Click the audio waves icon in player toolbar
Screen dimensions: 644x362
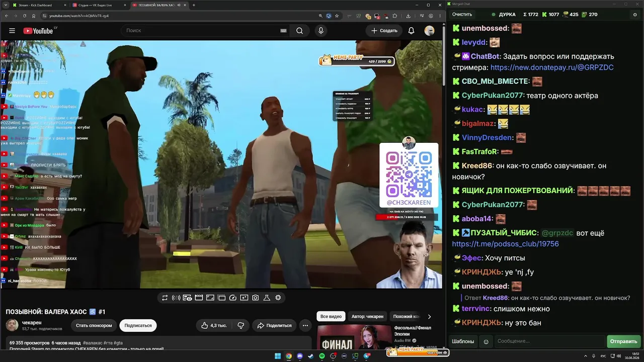point(176,298)
